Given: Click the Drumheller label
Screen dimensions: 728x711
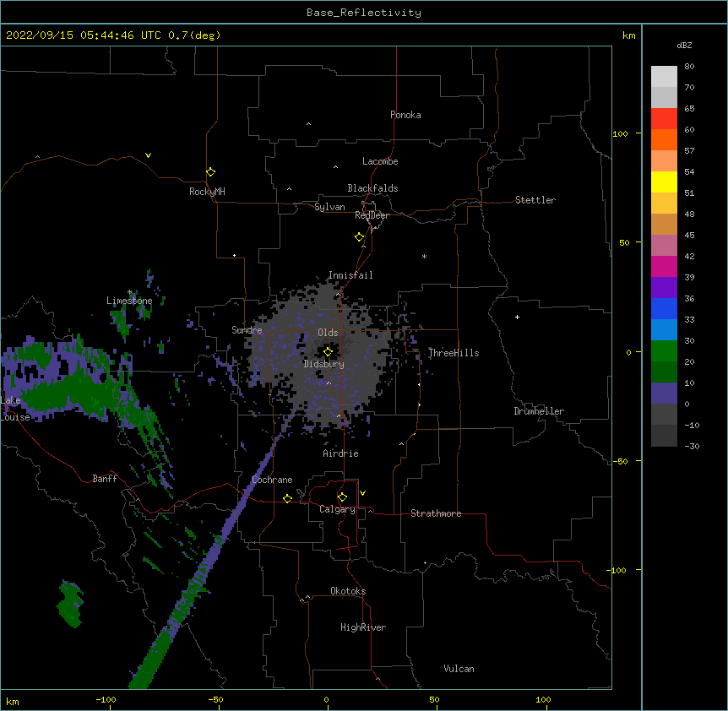Looking at the screenshot, I should click(x=539, y=411).
